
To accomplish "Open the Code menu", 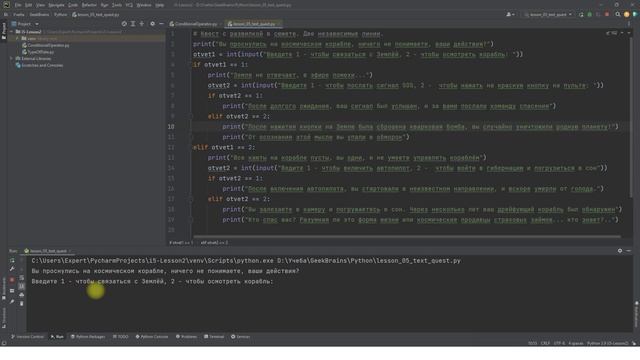I will [73, 5].
